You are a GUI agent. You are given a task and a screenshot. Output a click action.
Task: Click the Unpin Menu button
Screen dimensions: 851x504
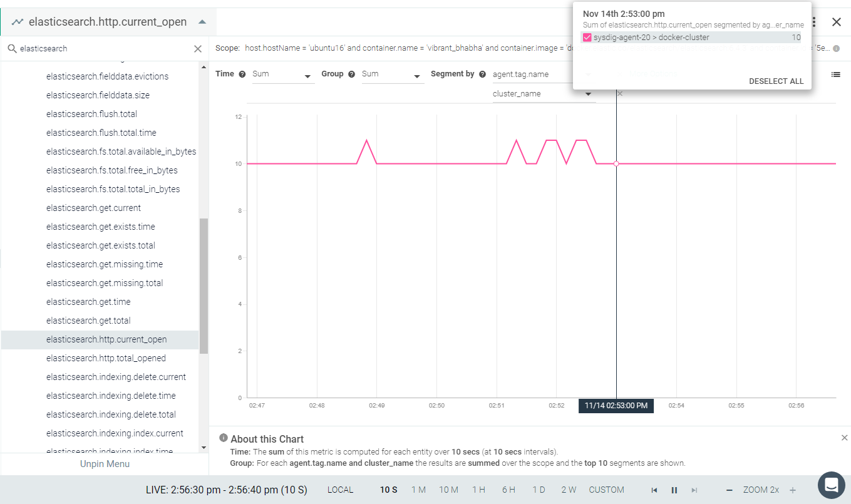point(105,464)
